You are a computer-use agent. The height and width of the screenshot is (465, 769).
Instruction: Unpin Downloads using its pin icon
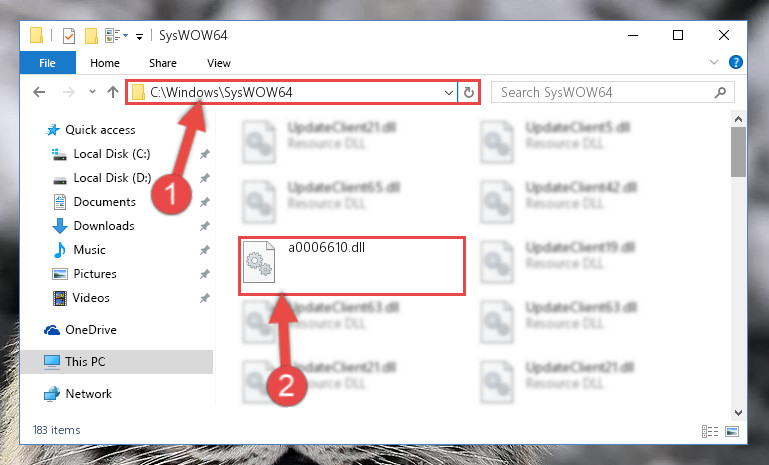pyautogui.click(x=205, y=226)
